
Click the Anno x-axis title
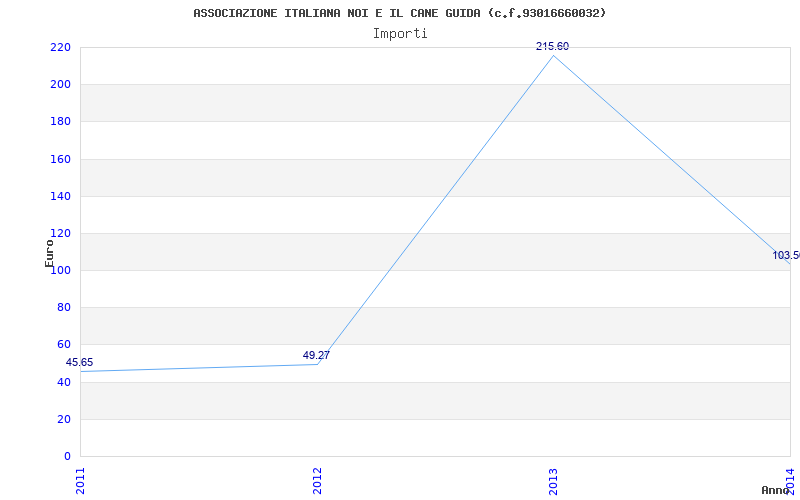coord(775,490)
